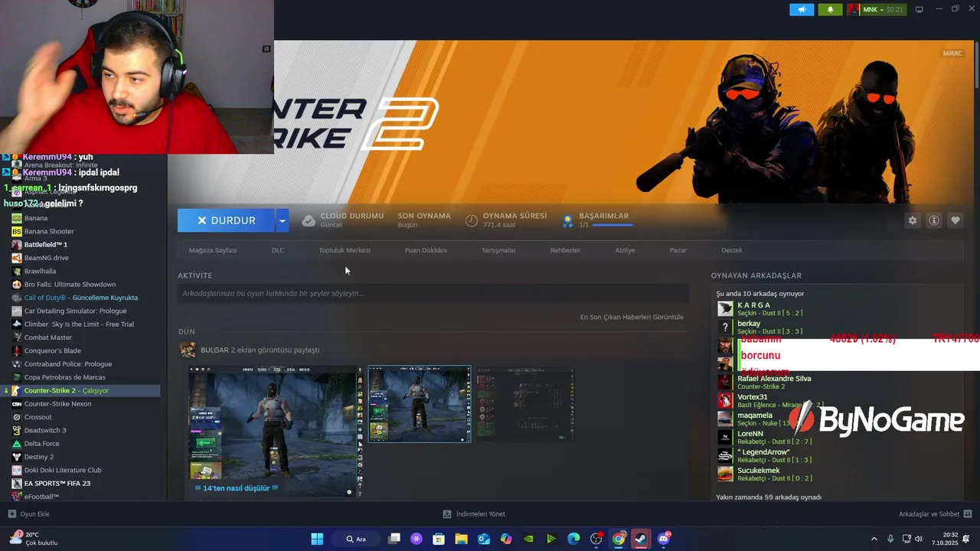
Task: Click the Başarımlar progress bar
Action: click(x=612, y=225)
